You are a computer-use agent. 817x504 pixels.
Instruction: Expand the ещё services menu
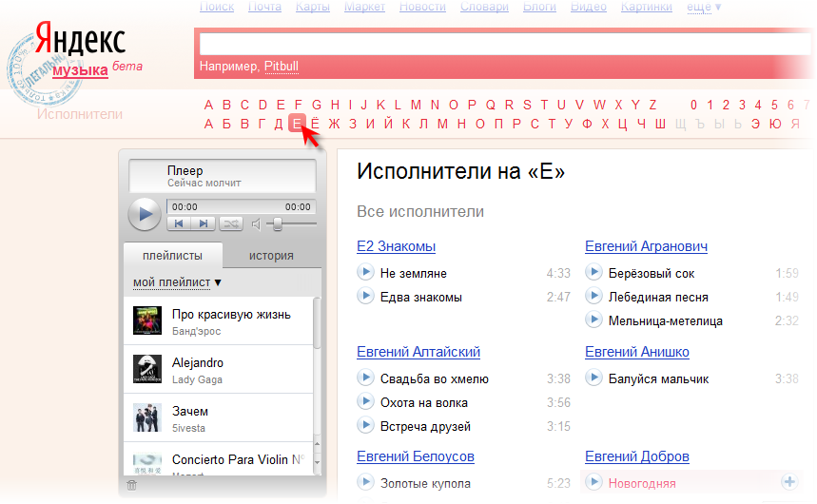tap(704, 7)
